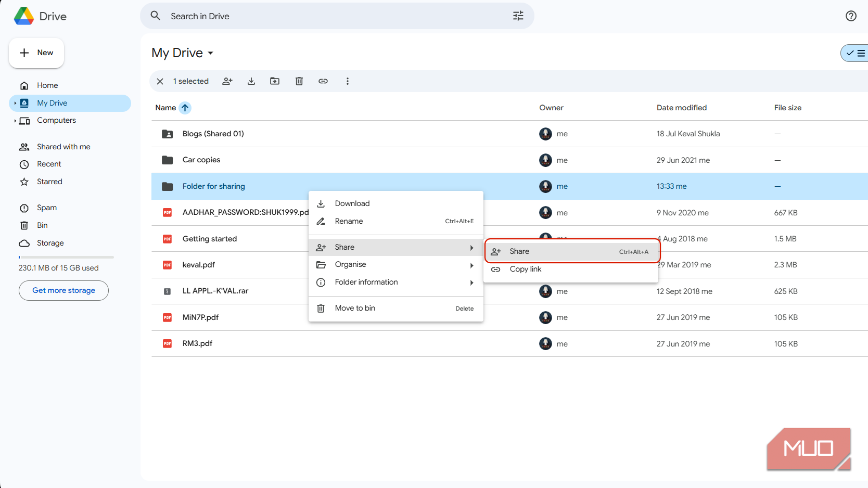Click the Copy link toolbar icon
The image size is (868, 488).
coord(323,81)
